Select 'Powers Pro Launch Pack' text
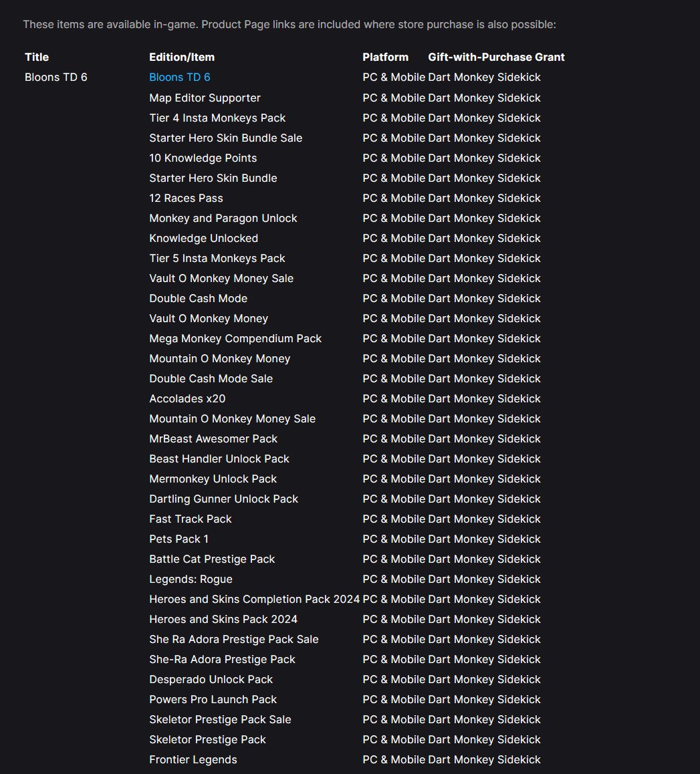 (213, 700)
